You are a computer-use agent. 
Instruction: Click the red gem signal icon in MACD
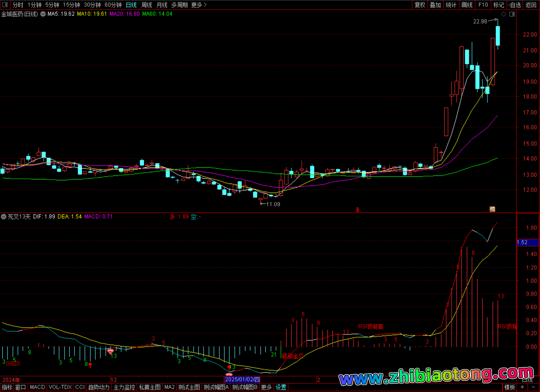[110, 351]
